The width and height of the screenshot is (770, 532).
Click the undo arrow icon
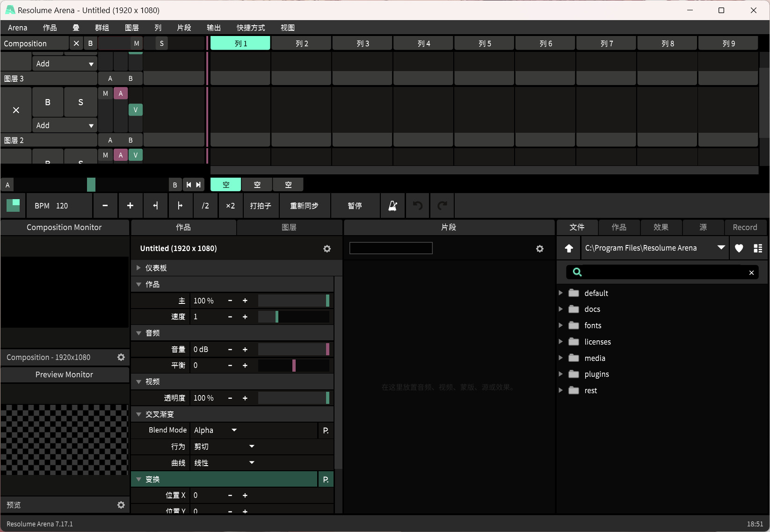[x=418, y=206]
